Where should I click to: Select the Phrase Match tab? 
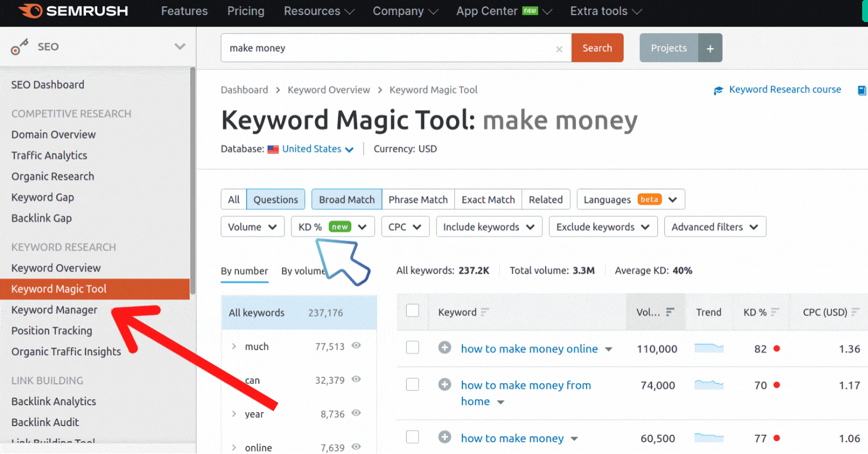(418, 199)
